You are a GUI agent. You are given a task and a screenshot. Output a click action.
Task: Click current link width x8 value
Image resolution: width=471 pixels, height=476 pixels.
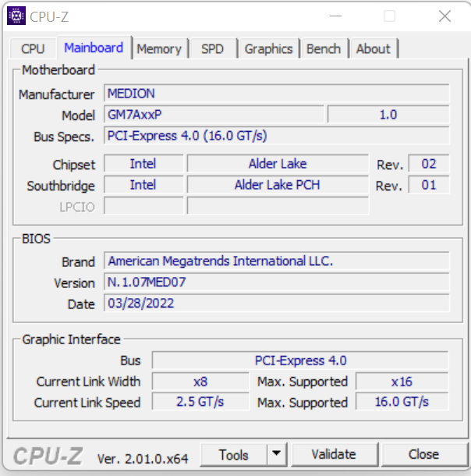click(x=200, y=382)
